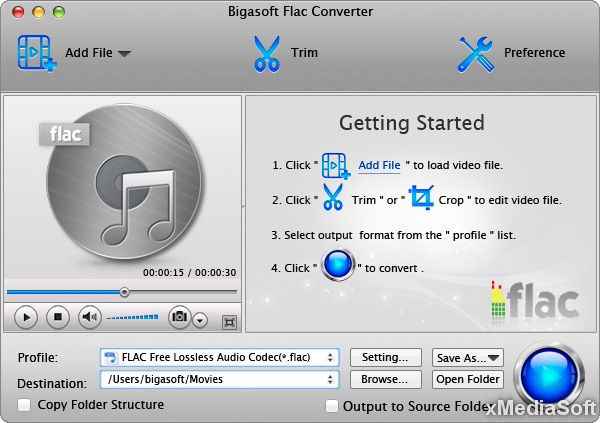The width and height of the screenshot is (600, 423).
Task: Click the Add File text label in toolbar
Action: (x=89, y=52)
